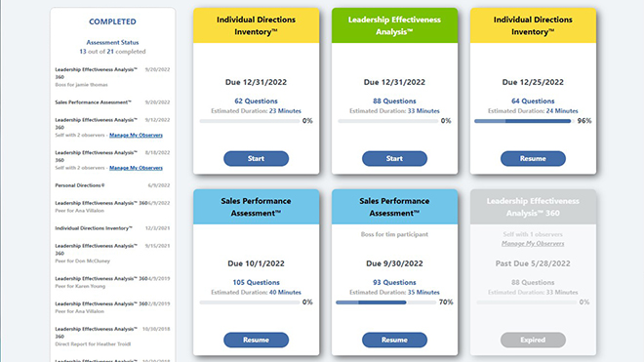
Task: Open Manage My Observers on the expired card
Action: [533, 244]
